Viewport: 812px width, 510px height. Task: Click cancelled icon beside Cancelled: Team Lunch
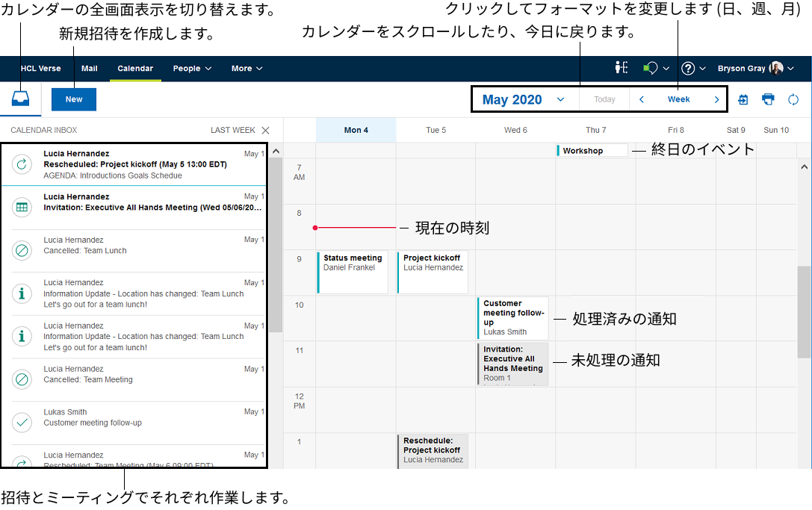[x=22, y=250]
